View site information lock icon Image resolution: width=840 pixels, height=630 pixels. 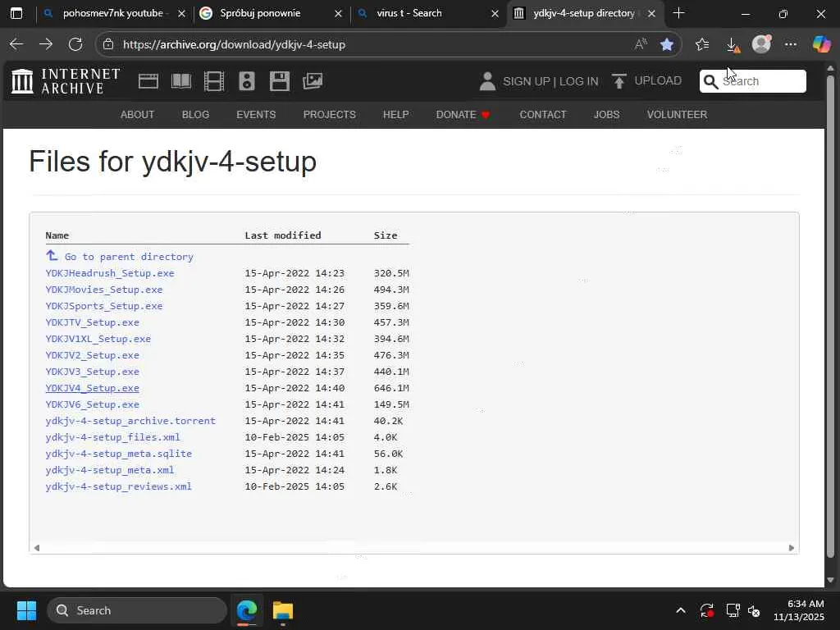pyautogui.click(x=108, y=44)
